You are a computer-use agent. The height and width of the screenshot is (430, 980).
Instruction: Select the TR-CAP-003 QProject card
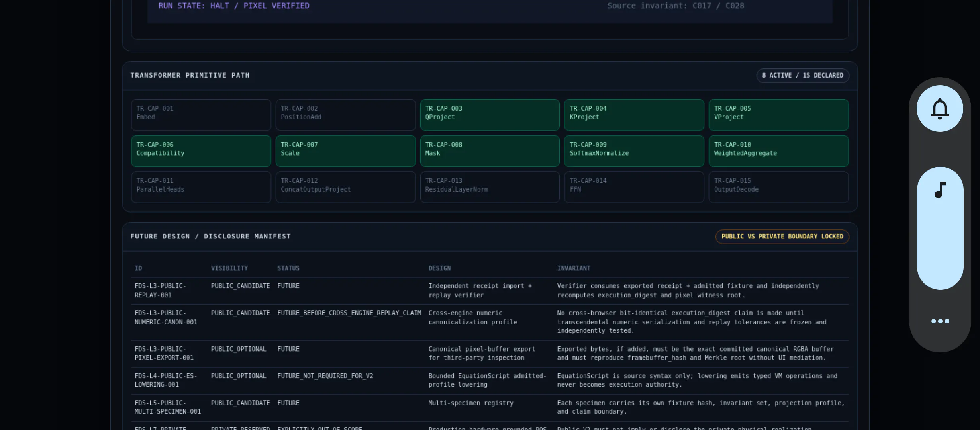pos(490,115)
